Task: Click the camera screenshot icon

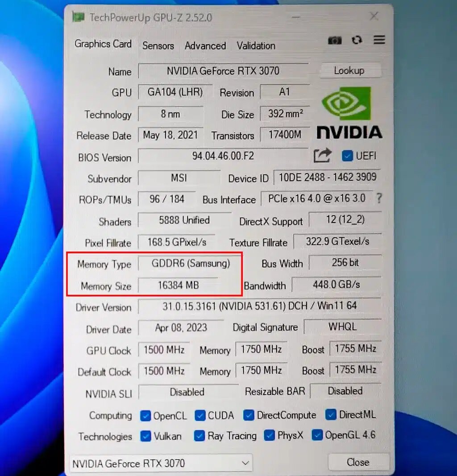Action: (335, 40)
